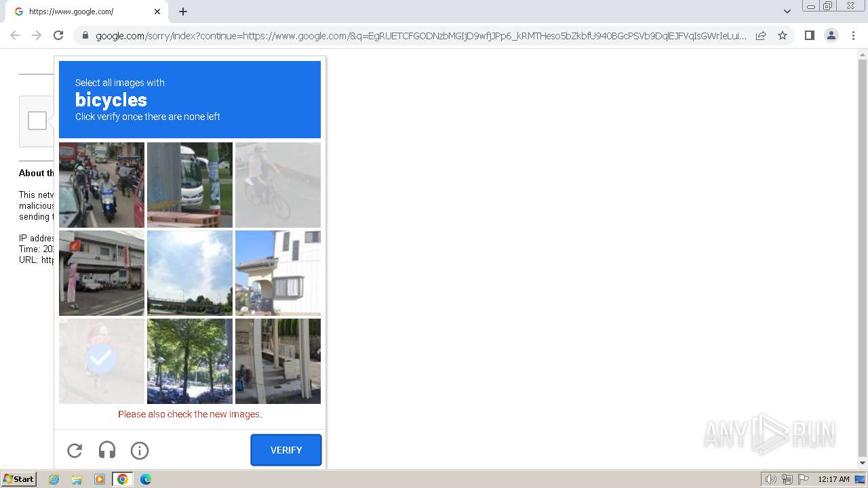Click the 'Please also check the new images' message
The width and height of the screenshot is (868, 488).
190,414
